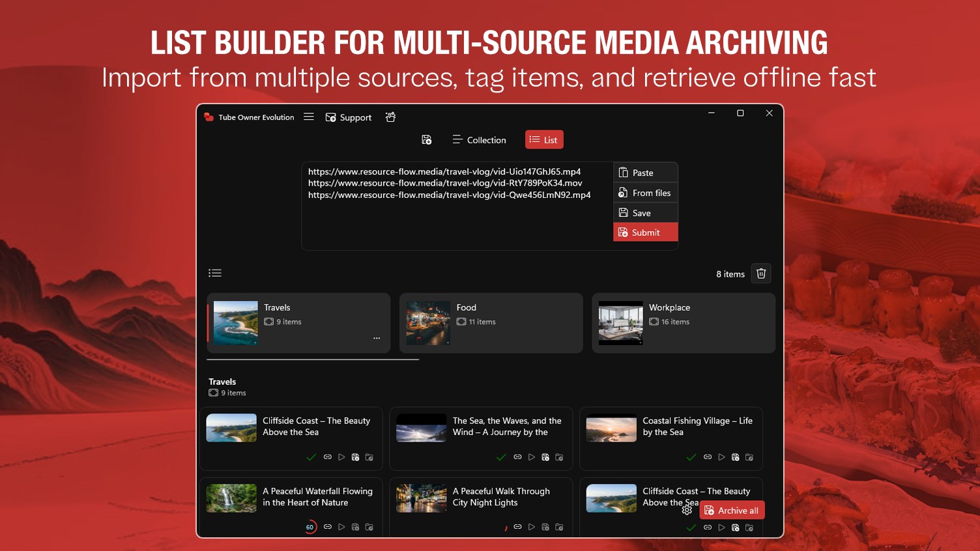Click the archive icon left of Collection
This screenshot has width=980, height=551.
click(427, 140)
